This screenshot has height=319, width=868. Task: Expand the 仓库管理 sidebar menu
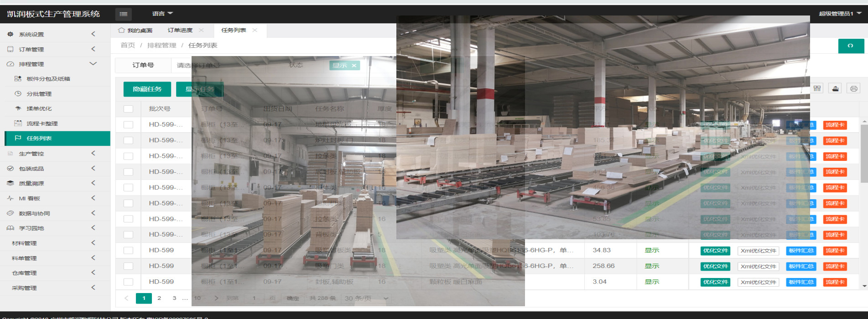coord(93,273)
